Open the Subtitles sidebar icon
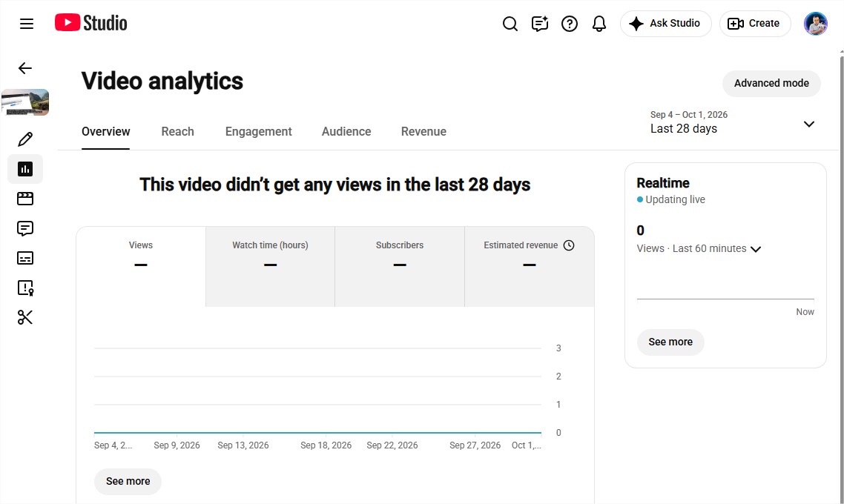This screenshot has width=844, height=504. tap(25, 258)
